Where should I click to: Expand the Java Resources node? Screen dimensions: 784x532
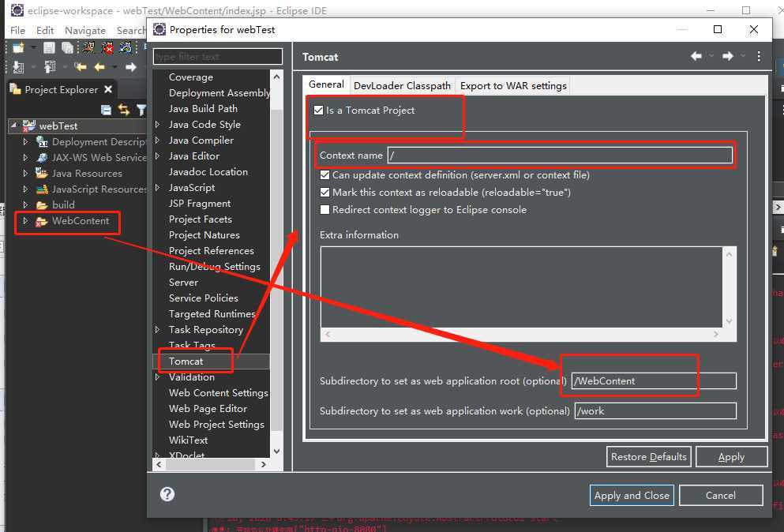point(25,173)
